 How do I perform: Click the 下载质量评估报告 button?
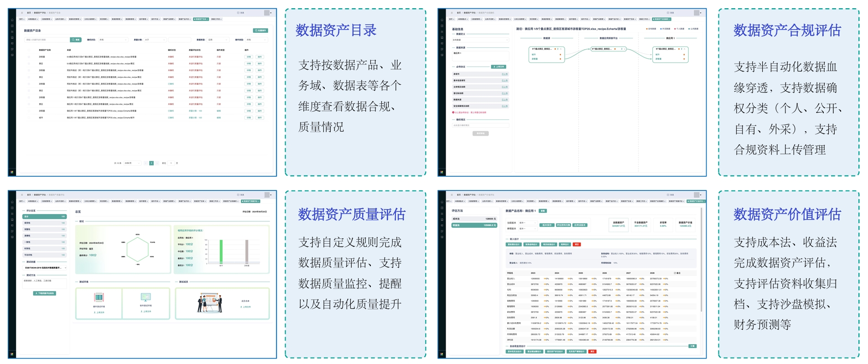[45, 293]
